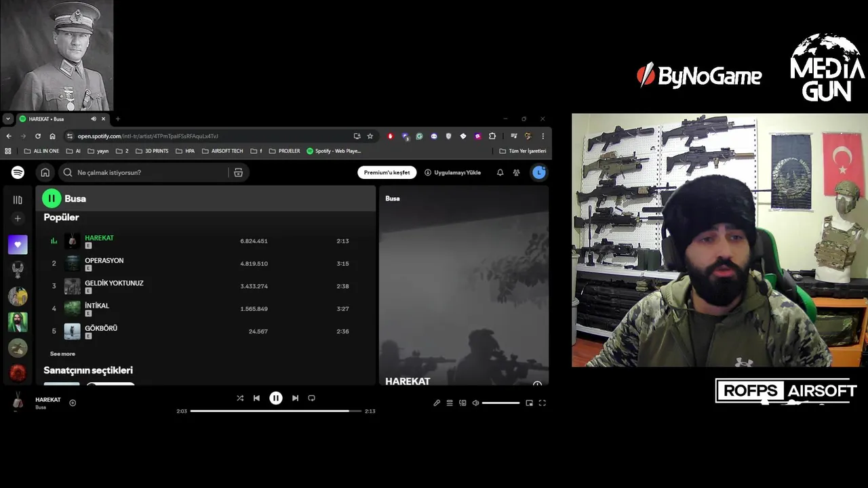Open the red rose playlist thumbnail in sidebar
Screen dimensions: 868x488
[x=18, y=373]
